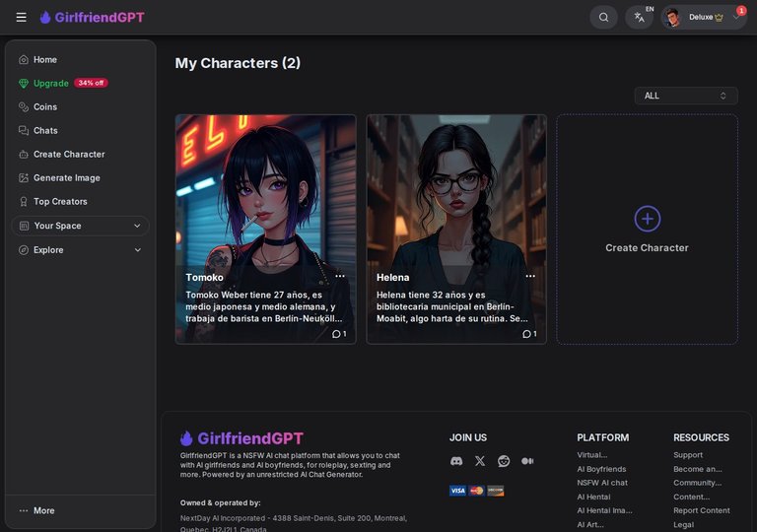
Task: Click the Helena name heading
Action: (x=393, y=277)
